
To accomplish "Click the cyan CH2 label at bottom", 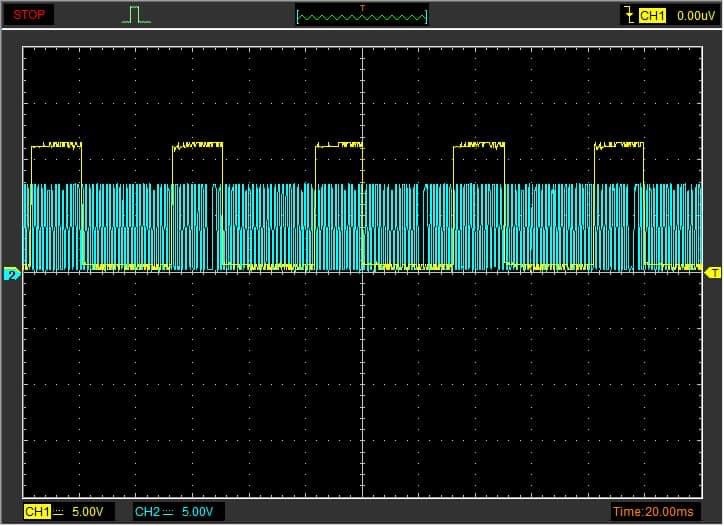I will click(147, 512).
